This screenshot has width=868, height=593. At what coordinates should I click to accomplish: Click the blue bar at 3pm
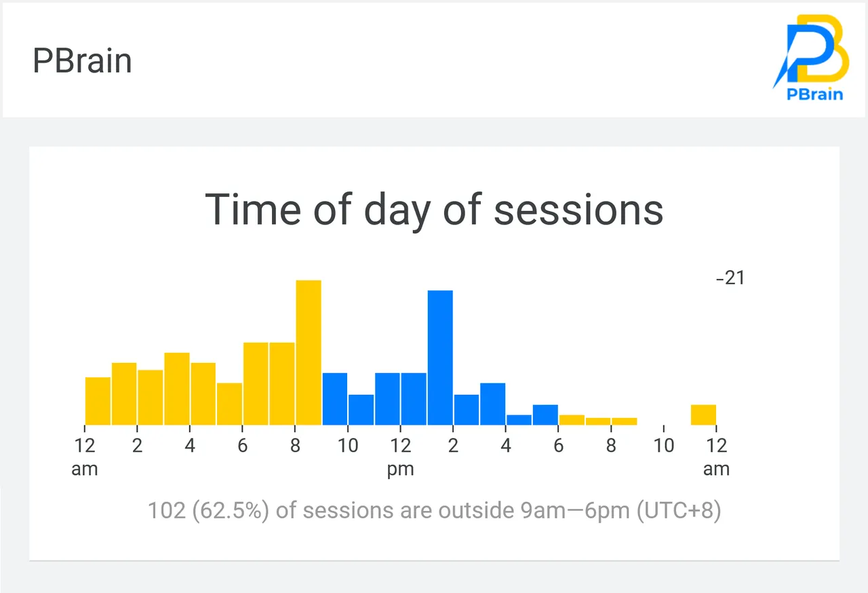click(493, 404)
